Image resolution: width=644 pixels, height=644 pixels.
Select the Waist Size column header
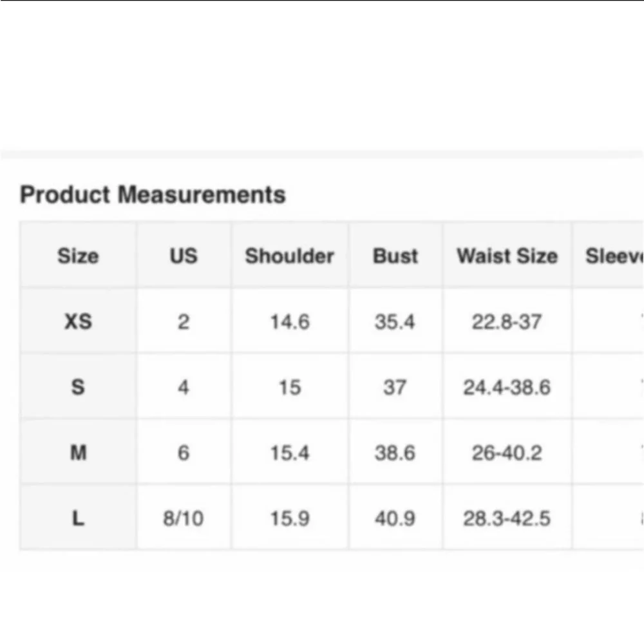pos(507,256)
